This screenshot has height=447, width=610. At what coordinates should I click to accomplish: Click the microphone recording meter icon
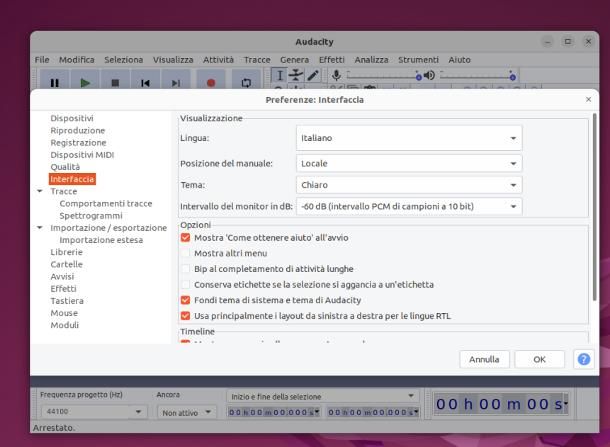(337, 75)
